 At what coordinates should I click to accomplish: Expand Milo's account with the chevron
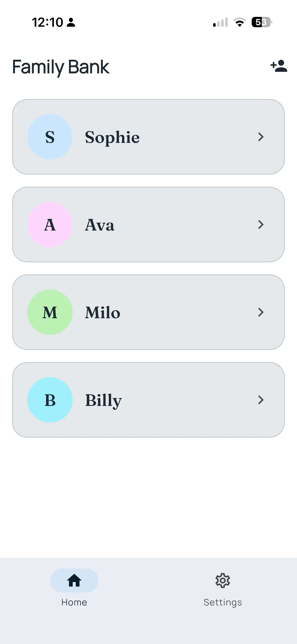(x=261, y=312)
